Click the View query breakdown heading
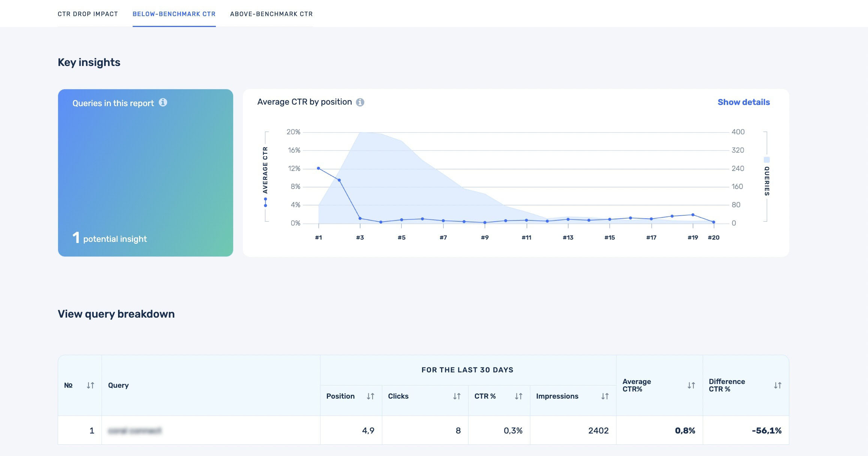Screen dimensions: 868x456 click(x=116, y=314)
